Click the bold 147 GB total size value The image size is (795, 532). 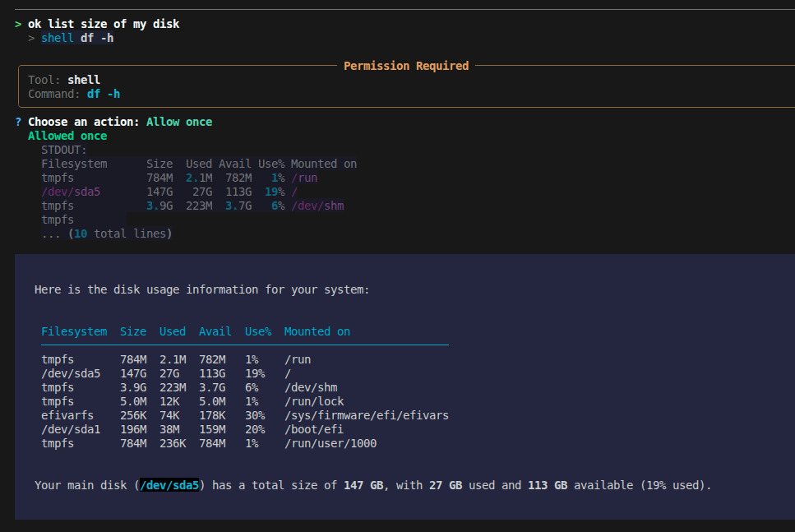point(363,485)
